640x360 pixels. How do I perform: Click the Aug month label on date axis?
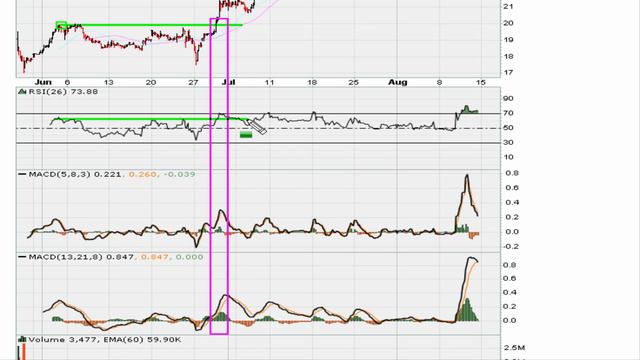pyautogui.click(x=398, y=82)
